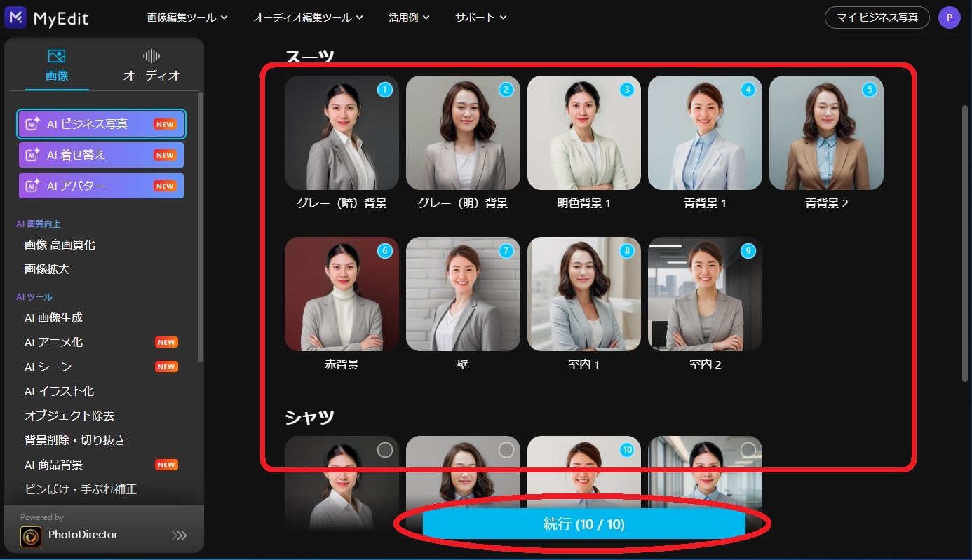Click the グレー（暗）背景 suit thumbnail

pos(342,132)
